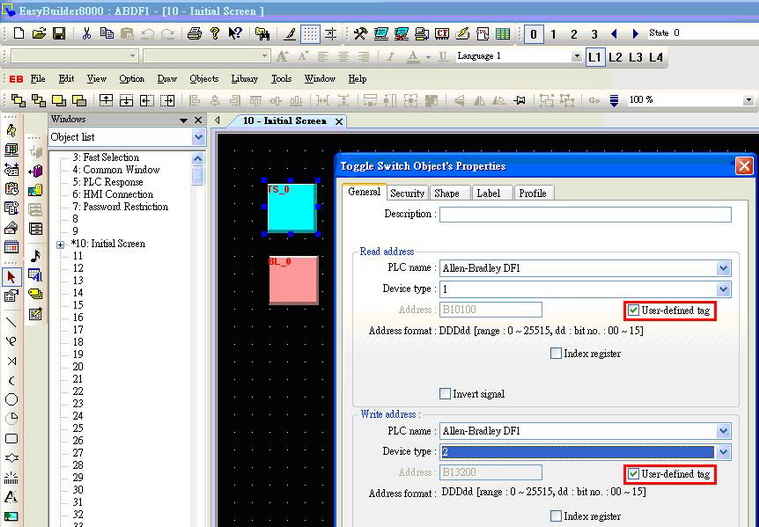Open the Object list dropdown
759x527 pixels.
[198, 137]
